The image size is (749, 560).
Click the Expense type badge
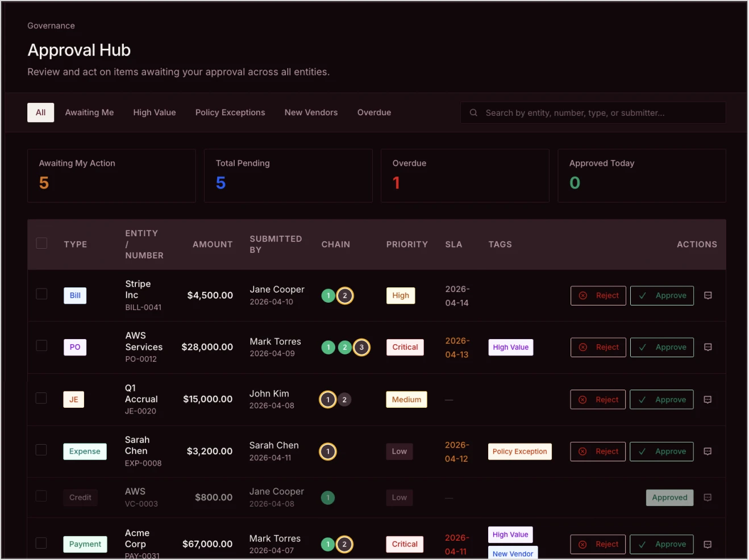pyautogui.click(x=85, y=452)
